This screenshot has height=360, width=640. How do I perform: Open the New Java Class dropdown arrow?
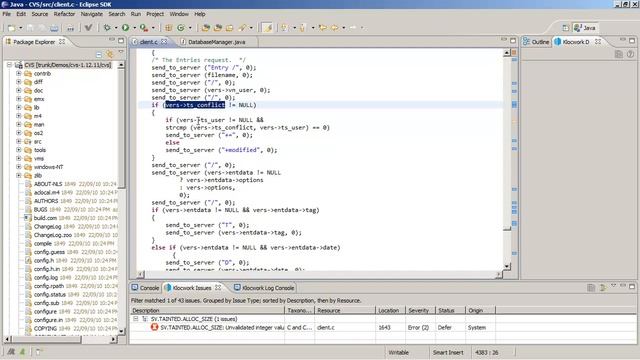pyautogui.click(x=190, y=28)
